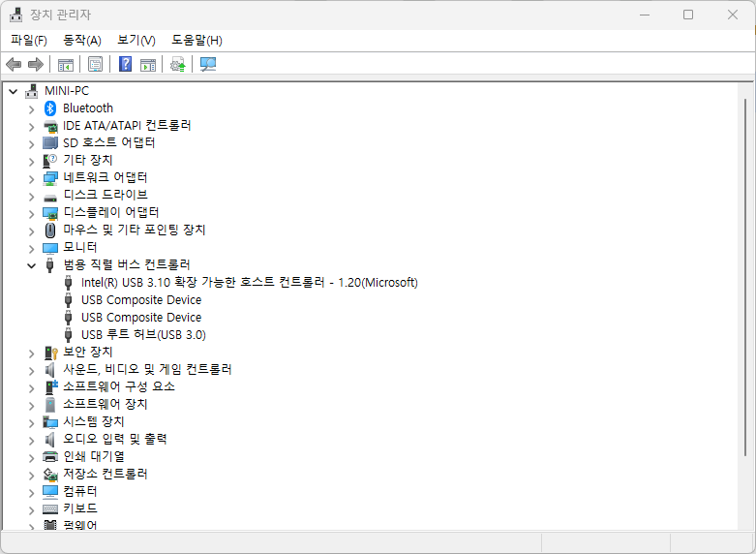Click the MINI-PC computer node icon
756x554 pixels.
(31, 91)
